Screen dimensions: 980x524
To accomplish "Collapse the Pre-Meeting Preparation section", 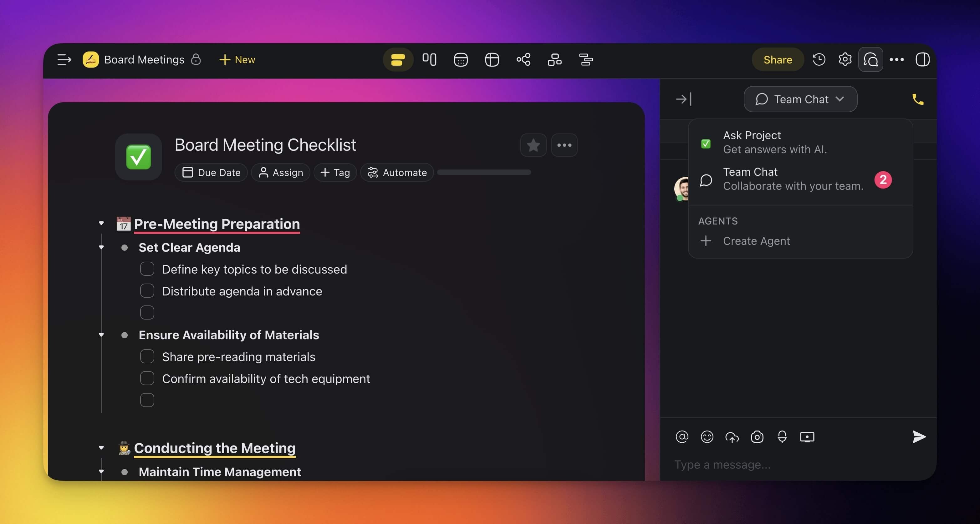I will [x=101, y=223].
